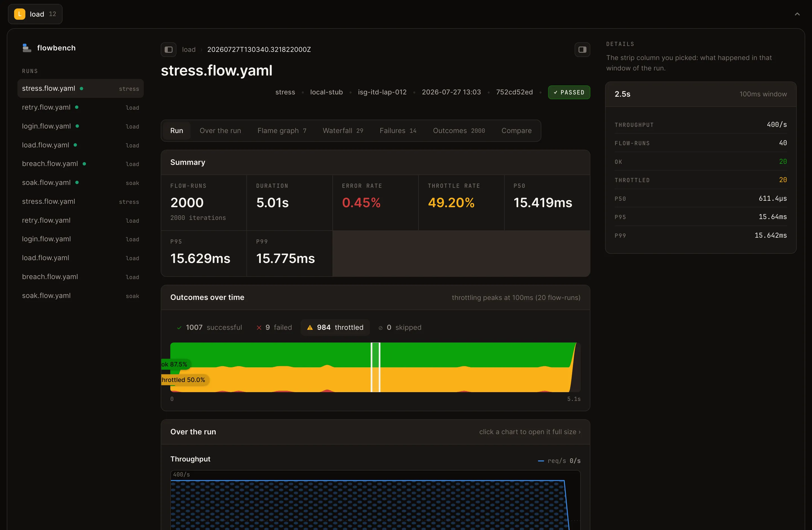Click the throttling peaks at 100ms note

pos(516,297)
